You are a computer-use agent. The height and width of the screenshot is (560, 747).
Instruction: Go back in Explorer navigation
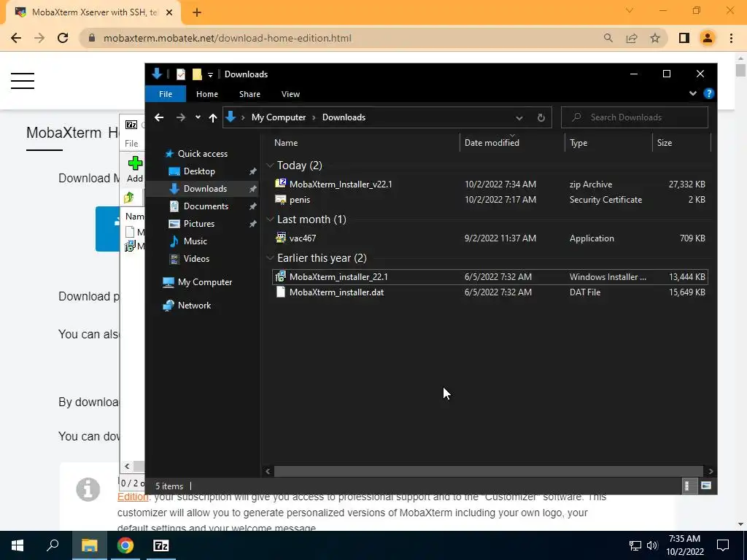tap(159, 117)
